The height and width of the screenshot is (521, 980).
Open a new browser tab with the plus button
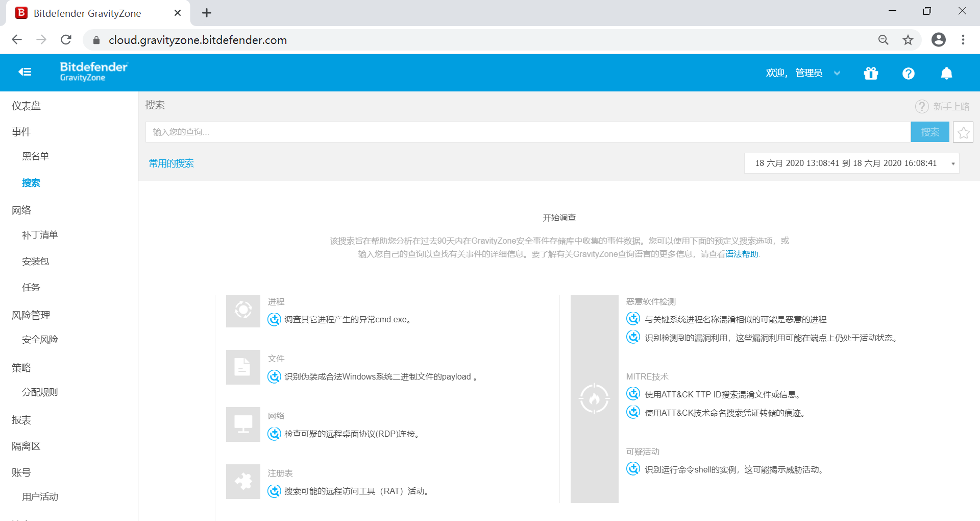[206, 13]
